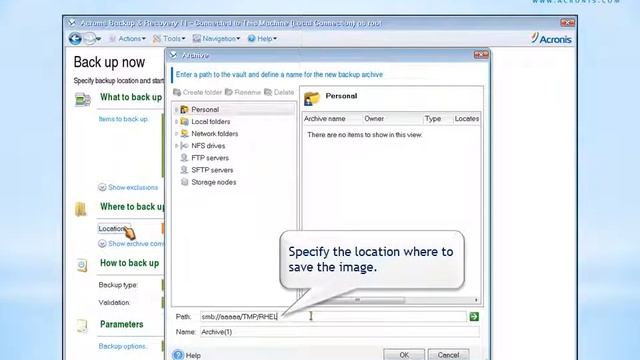Click the What to back up icon
Image resolution: width=640 pixels, height=360 pixels.
click(82, 99)
